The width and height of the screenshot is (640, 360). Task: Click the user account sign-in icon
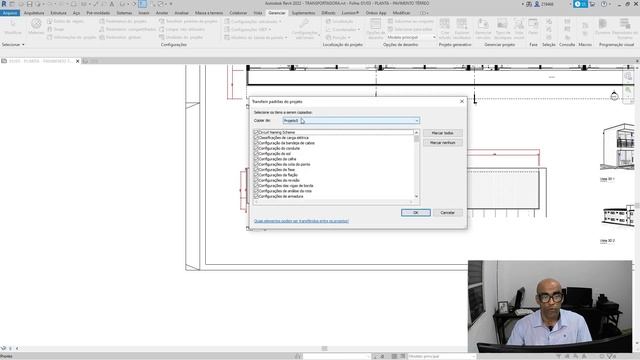[x=537, y=4]
